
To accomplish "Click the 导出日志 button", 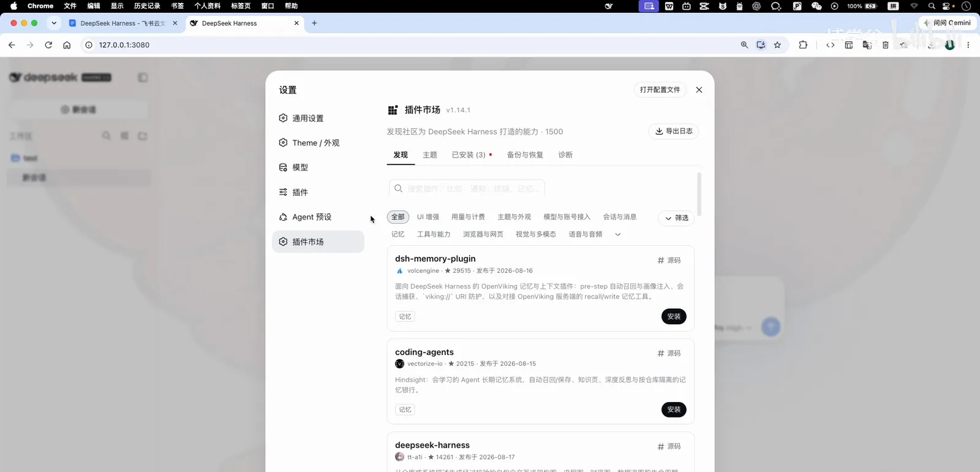I will (674, 131).
